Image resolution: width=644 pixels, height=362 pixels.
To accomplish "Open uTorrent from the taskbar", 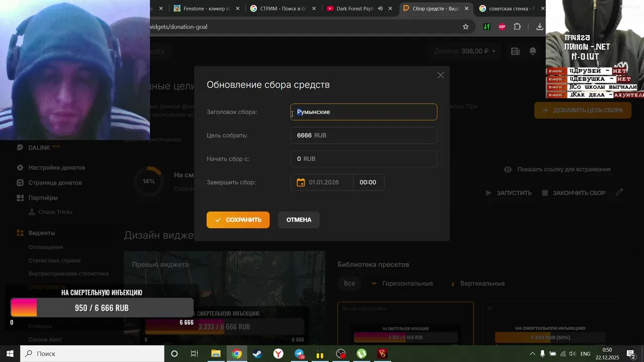I will click(x=362, y=354).
